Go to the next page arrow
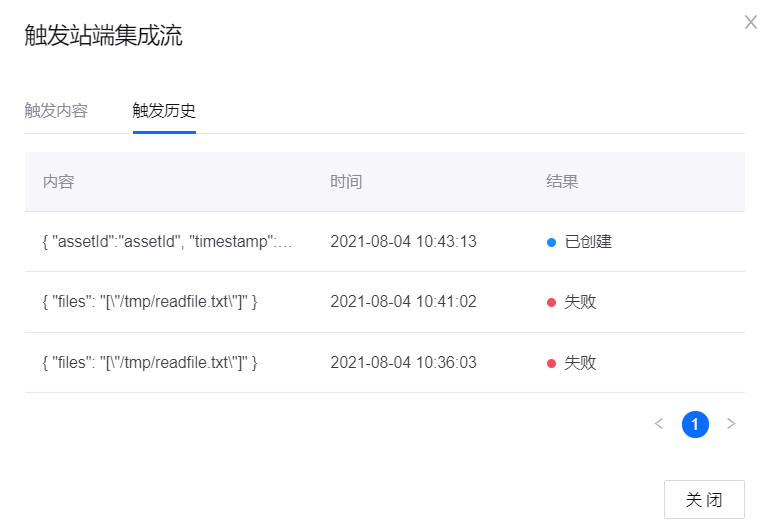 click(731, 424)
